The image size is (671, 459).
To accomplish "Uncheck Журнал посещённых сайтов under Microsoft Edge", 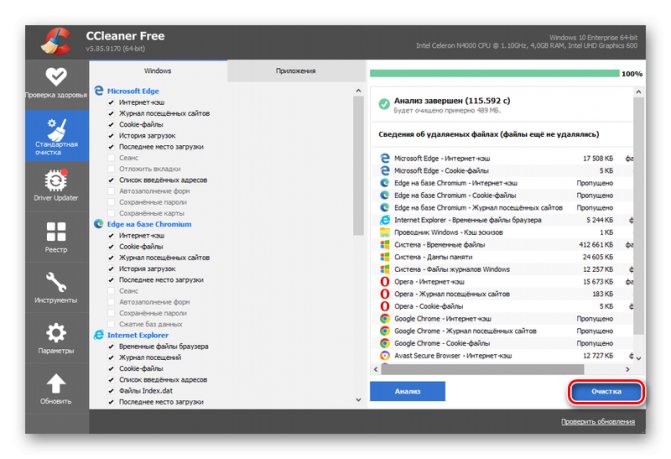I will [x=111, y=113].
